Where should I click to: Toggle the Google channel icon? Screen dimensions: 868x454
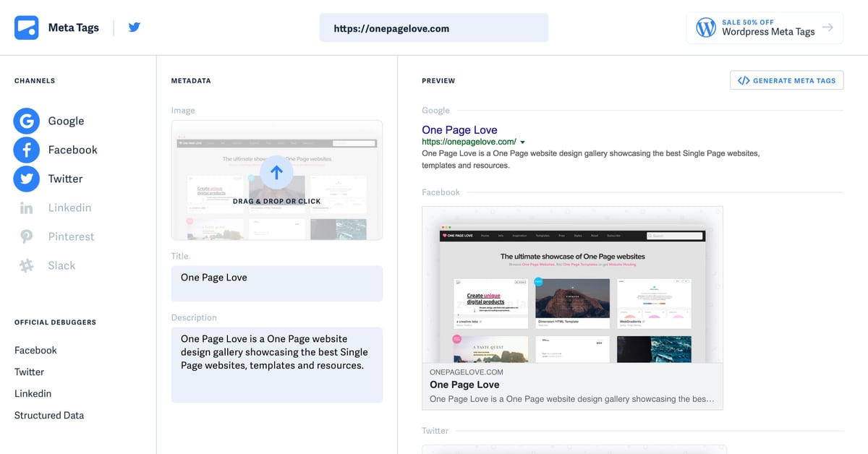26,121
